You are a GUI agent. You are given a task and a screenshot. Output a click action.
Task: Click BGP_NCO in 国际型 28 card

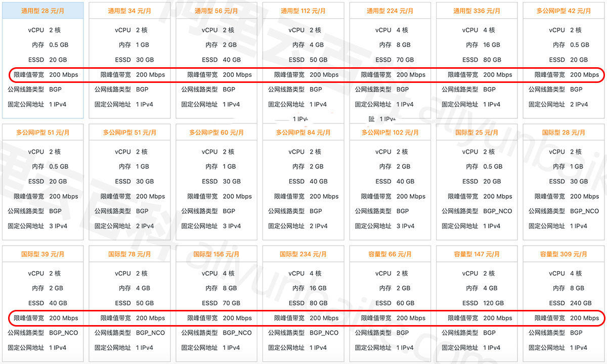(x=585, y=211)
